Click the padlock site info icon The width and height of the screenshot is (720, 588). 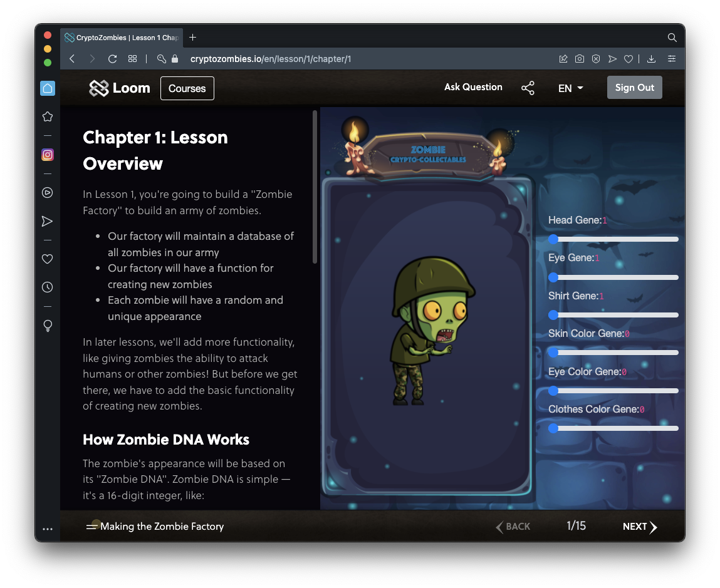(174, 59)
